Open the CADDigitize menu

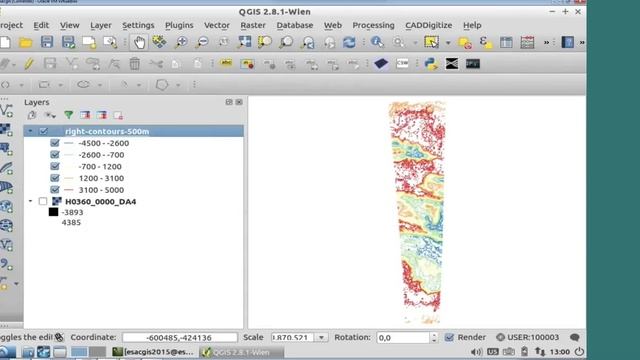(429, 25)
